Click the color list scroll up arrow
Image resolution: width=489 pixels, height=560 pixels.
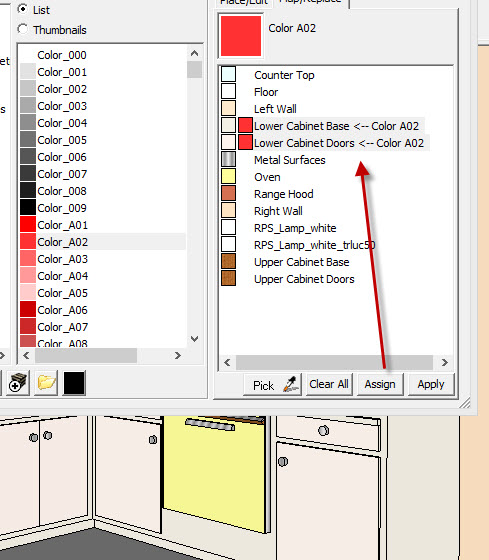[x=194, y=54]
